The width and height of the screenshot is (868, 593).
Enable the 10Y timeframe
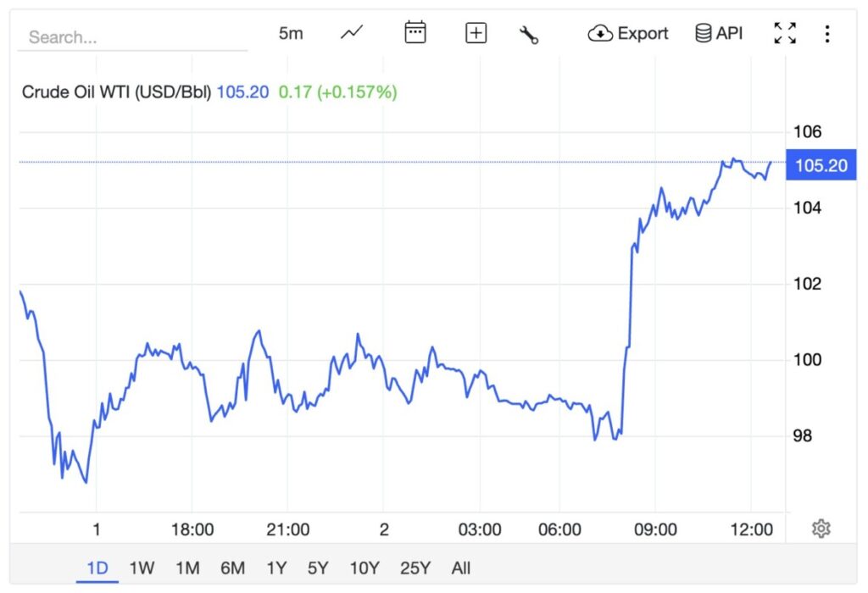click(x=364, y=568)
